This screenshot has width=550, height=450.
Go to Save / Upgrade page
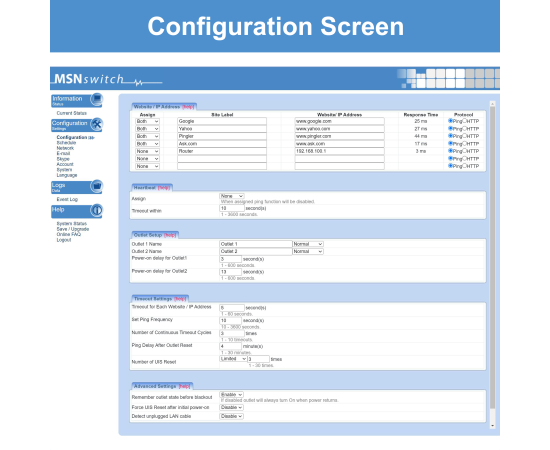pyautogui.click(x=73, y=229)
